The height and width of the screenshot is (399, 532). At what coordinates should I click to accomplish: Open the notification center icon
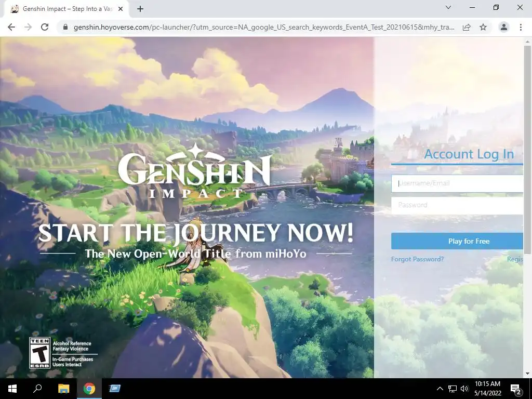tap(516, 389)
